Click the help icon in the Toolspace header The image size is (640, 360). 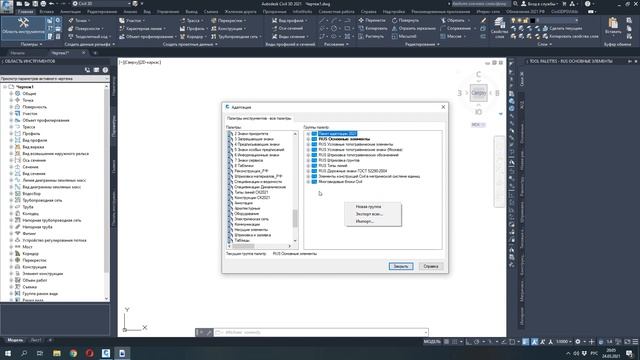pos(105,70)
